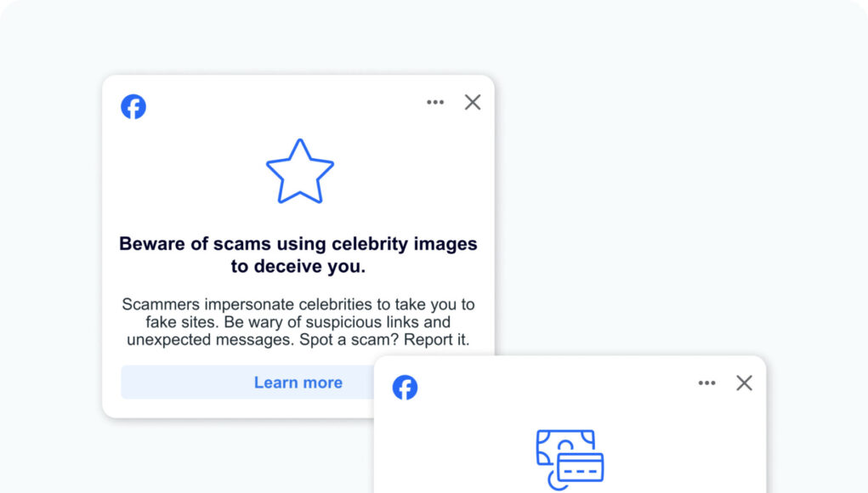Click the cash and credit card icon
This screenshot has width=868, height=493.
570,459
